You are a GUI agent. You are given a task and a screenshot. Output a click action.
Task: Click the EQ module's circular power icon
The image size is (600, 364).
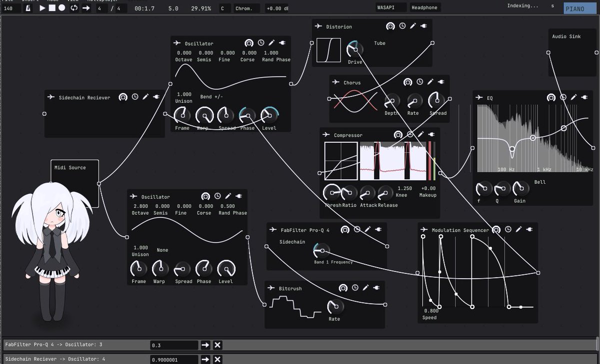coord(551,97)
